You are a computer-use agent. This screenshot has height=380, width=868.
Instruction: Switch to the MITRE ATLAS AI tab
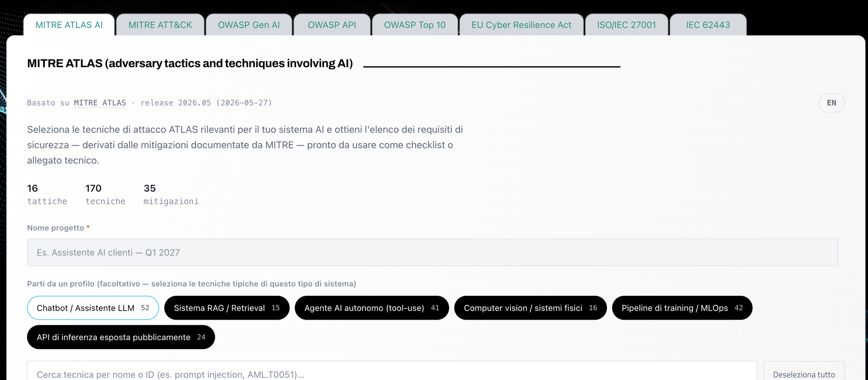point(69,25)
